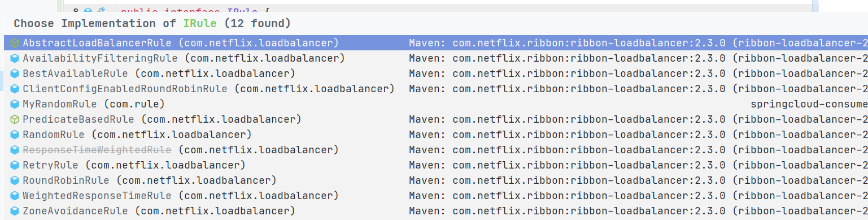Click the class icon next to MyRandomRule
The width and height of the screenshot is (868, 220).
15,104
